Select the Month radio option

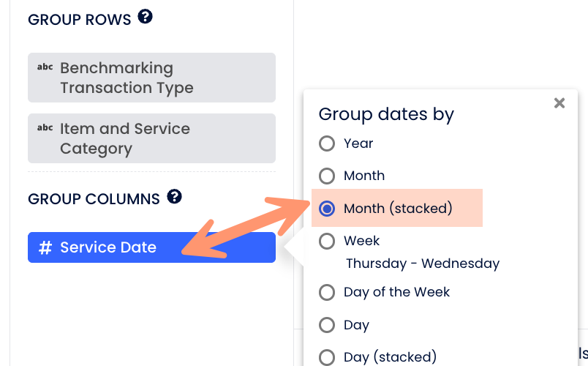pyautogui.click(x=327, y=176)
